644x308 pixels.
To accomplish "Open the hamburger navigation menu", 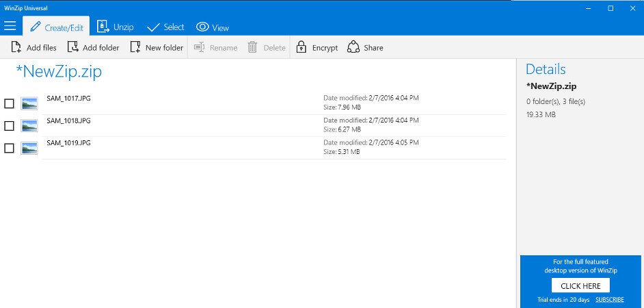I will pyautogui.click(x=10, y=26).
